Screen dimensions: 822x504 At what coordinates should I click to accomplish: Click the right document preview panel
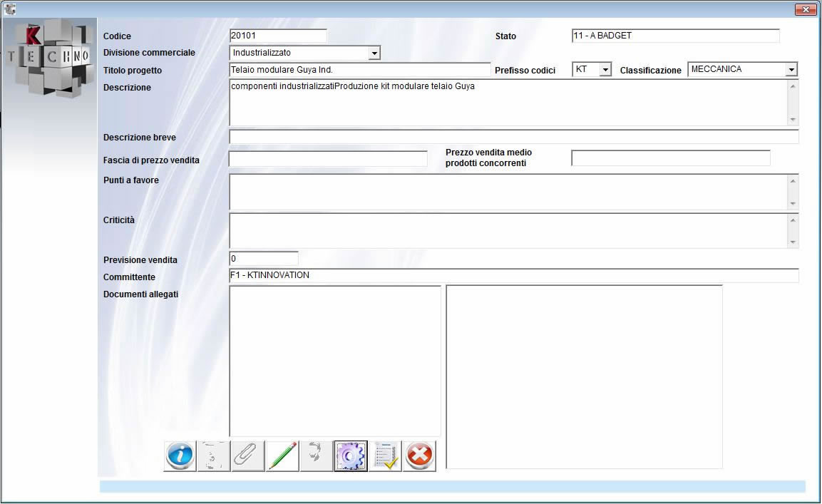(584, 376)
